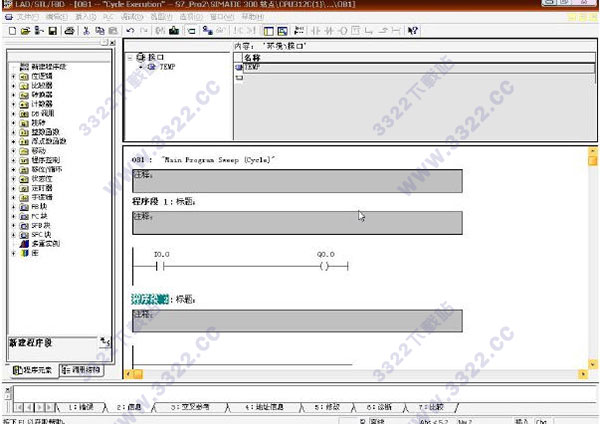The image size is (600, 424).
Task: Click the Save diskette toolbar icon
Action: [x=53, y=31]
